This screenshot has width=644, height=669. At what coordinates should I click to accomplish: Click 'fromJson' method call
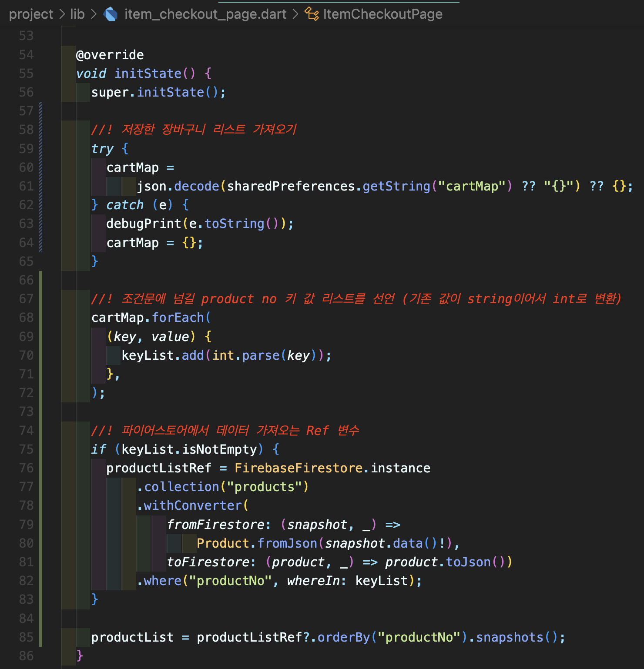coord(288,543)
